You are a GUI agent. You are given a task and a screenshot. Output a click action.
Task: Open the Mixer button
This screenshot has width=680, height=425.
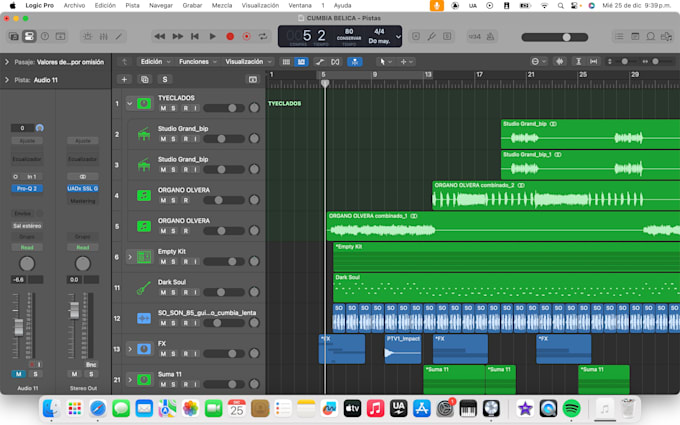[103, 36]
